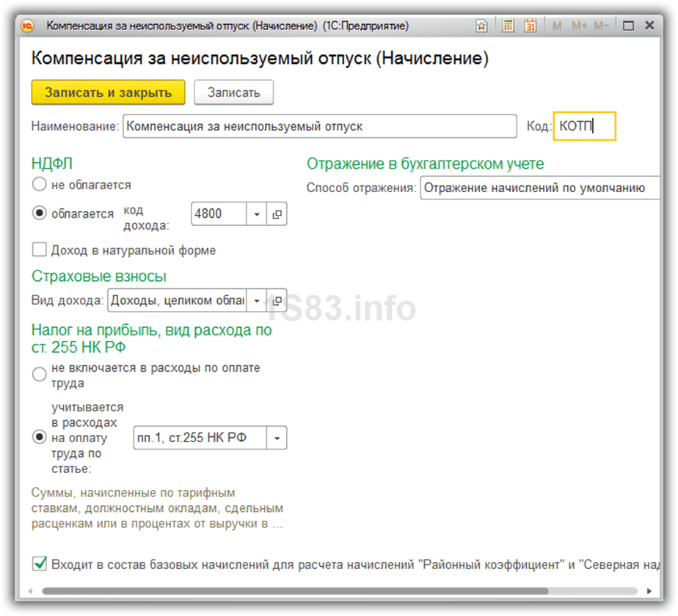Click the код дохода 4800 field
Image resolution: width=678 pixels, height=616 pixels.
219,214
